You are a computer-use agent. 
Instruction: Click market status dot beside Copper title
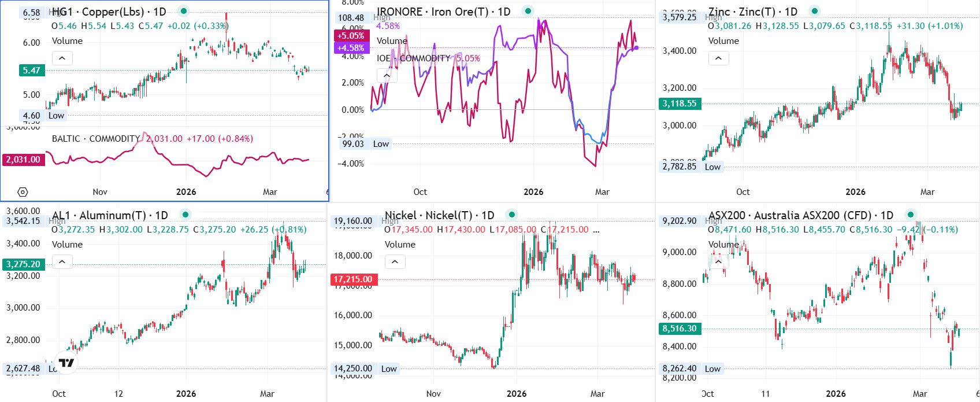[183, 11]
